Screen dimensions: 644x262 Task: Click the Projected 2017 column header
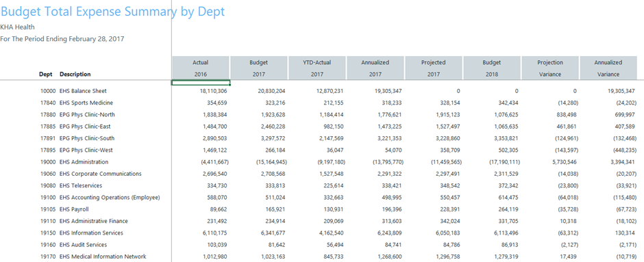(x=434, y=68)
